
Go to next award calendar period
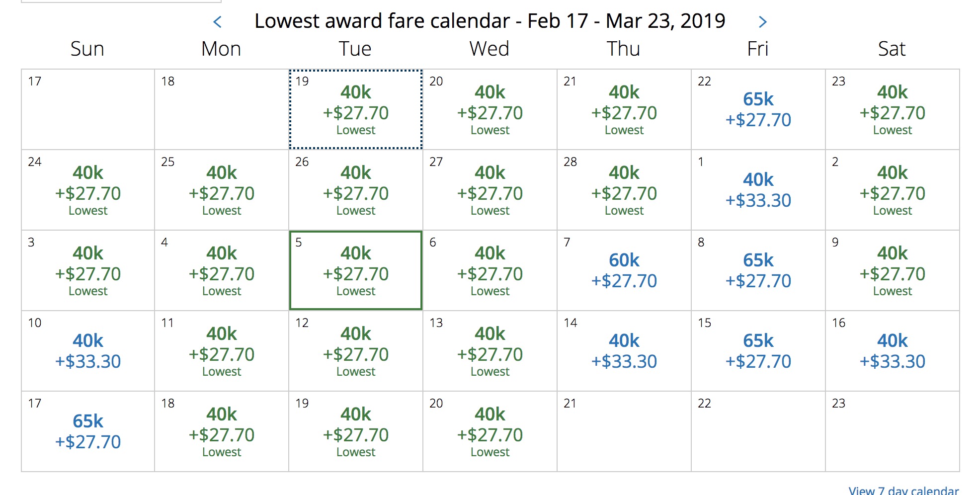coord(763,22)
